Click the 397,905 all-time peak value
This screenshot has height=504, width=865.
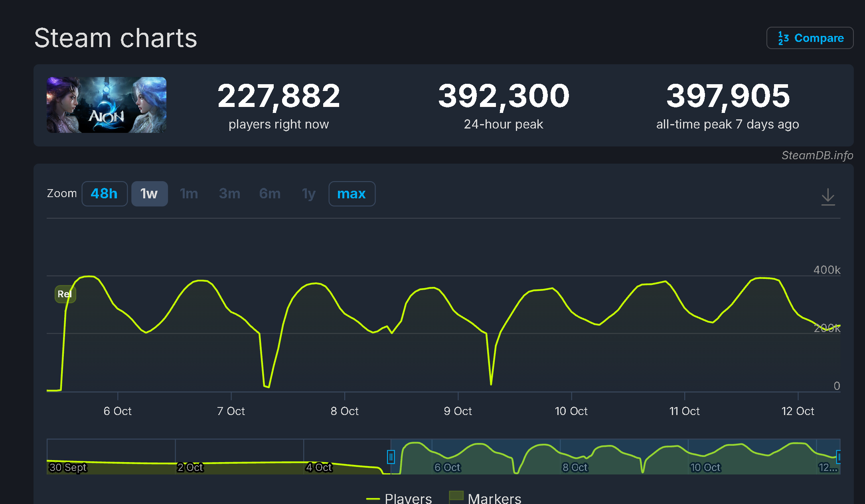pyautogui.click(x=728, y=96)
